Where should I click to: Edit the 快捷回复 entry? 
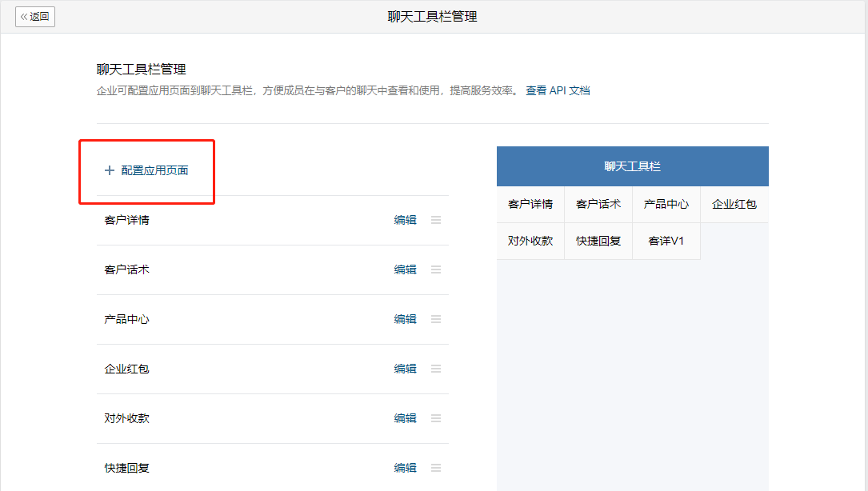[x=406, y=468]
